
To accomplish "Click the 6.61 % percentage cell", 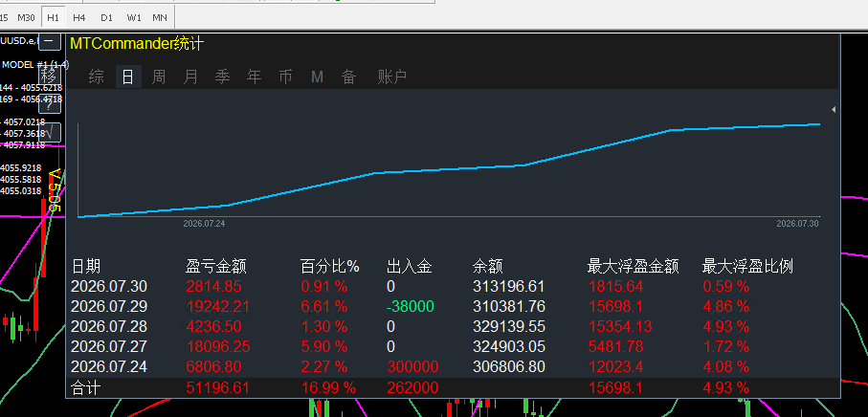I will (323, 306).
